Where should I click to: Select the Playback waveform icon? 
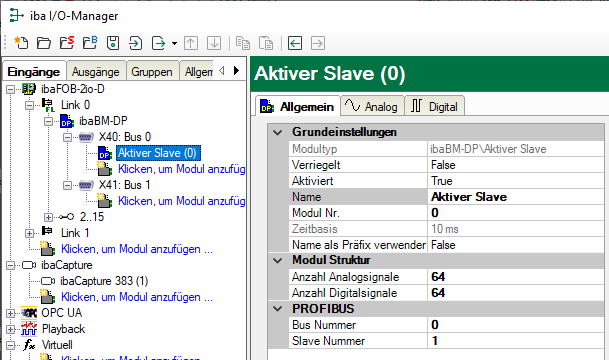click(x=29, y=329)
